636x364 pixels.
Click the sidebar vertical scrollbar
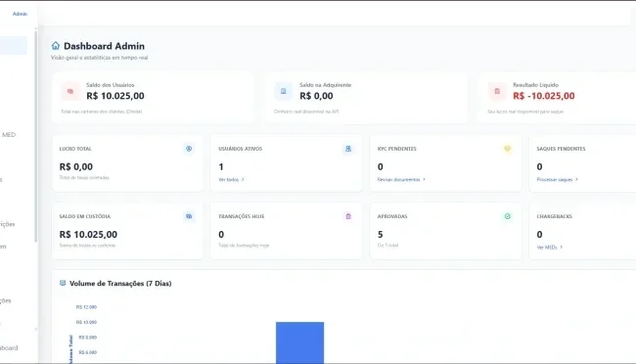click(35, 136)
